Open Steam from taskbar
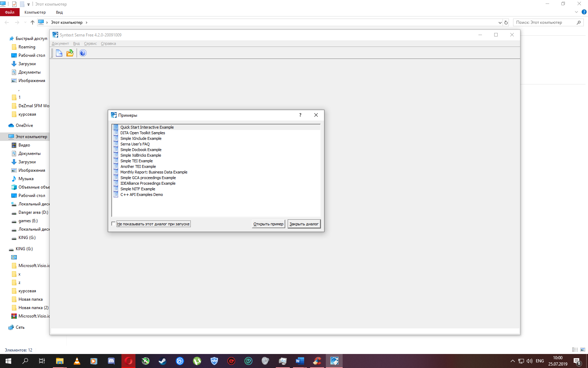 (162, 361)
